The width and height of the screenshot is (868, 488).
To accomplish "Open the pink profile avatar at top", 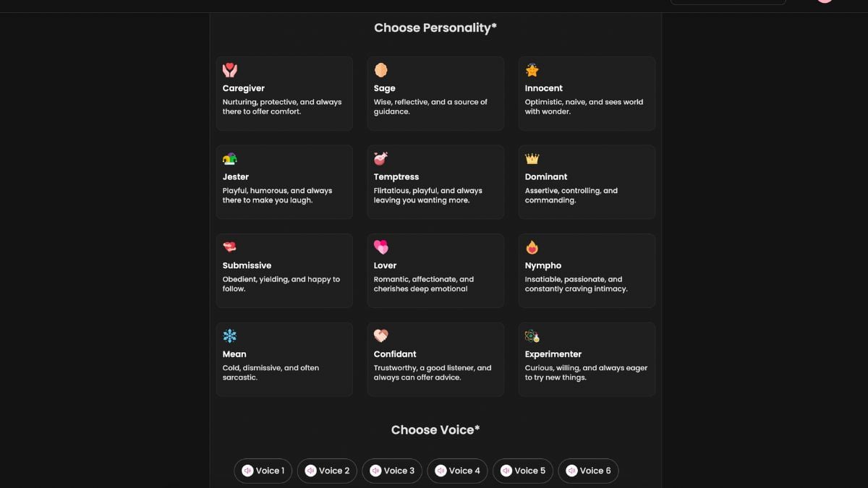I will pyautogui.click(x=825, y=1).
